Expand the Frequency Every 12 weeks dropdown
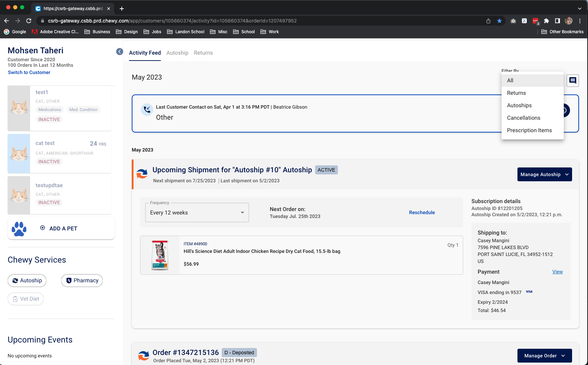Screen dimensions: 588x365 (x=197, y=212)
